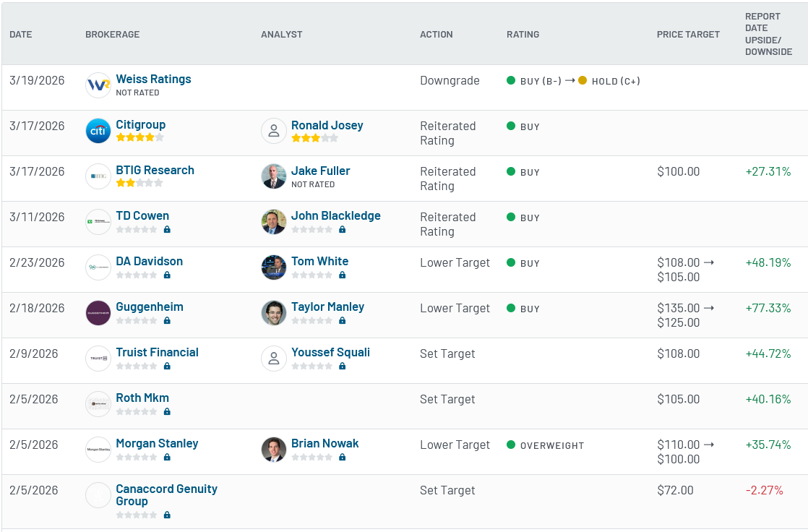808x532 pixels.
Task: Click John Blackledge's profile photo
Action: click(x=274, y=222)
